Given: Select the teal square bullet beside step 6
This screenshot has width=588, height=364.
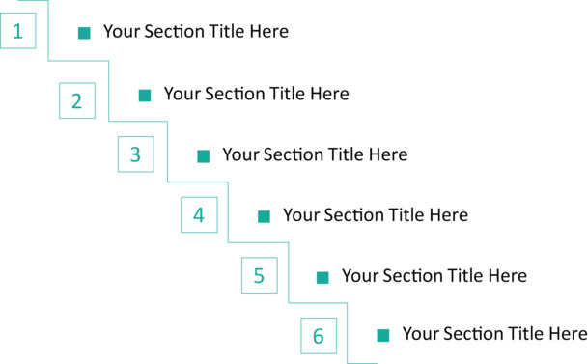Looking at the screenshot, I should (x=383, y=335).
